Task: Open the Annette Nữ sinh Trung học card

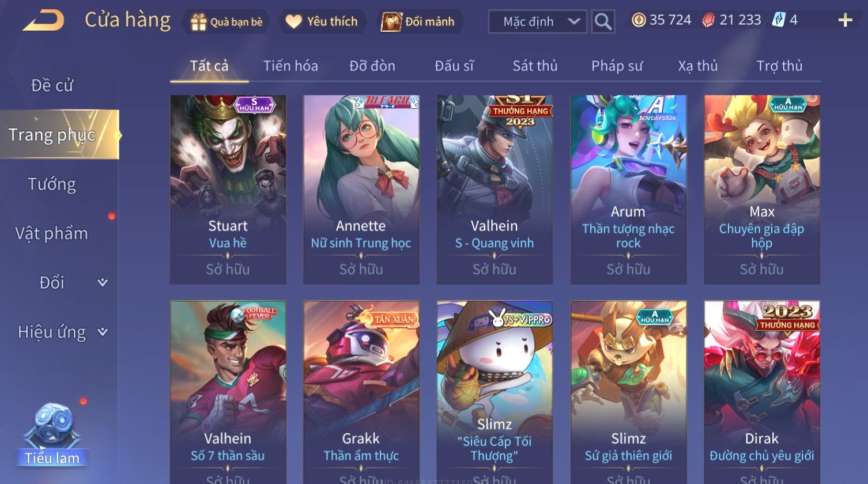Action: 361,189
